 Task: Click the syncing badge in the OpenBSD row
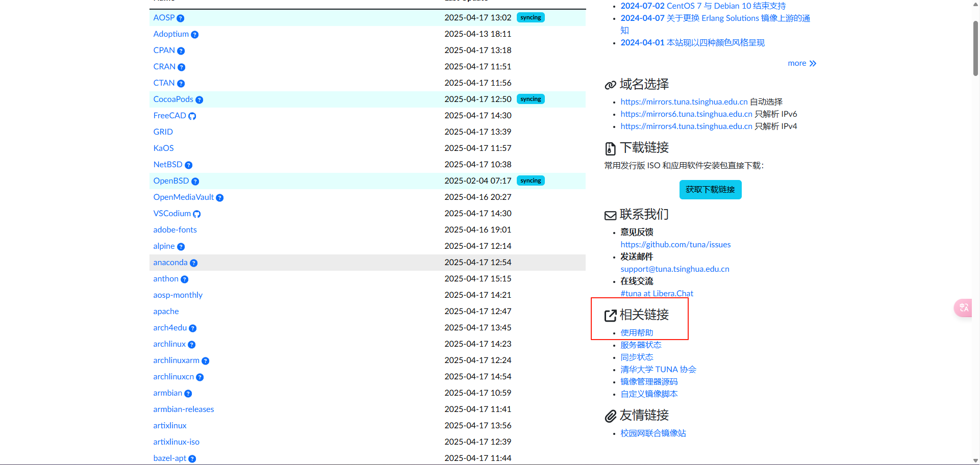(531, 180)
